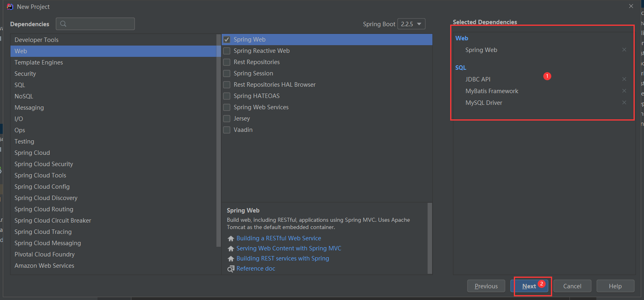This screenshot has width=644, height=300.
Task: Select Spring Cloud Security category
Action: click(113, 164)
